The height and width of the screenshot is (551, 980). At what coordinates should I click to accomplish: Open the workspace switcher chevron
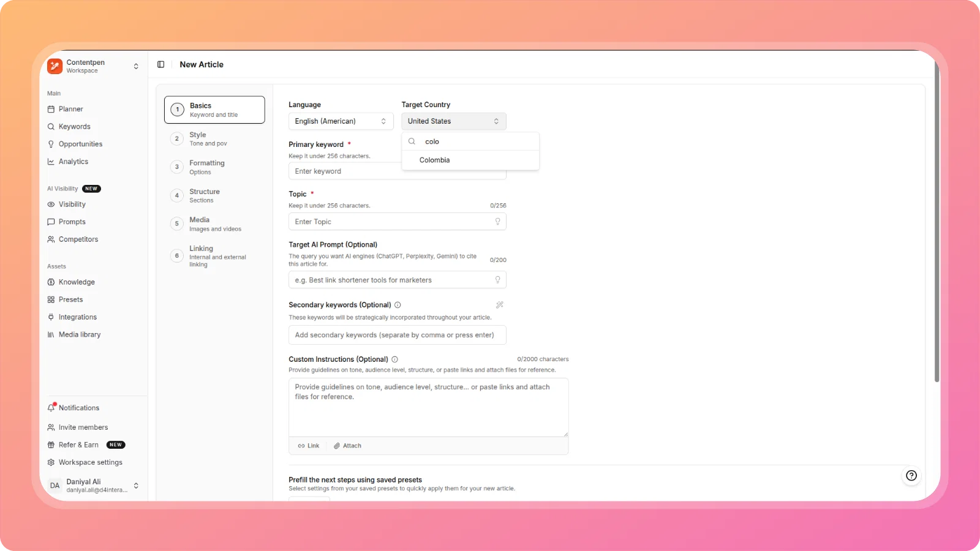[136, 66]
